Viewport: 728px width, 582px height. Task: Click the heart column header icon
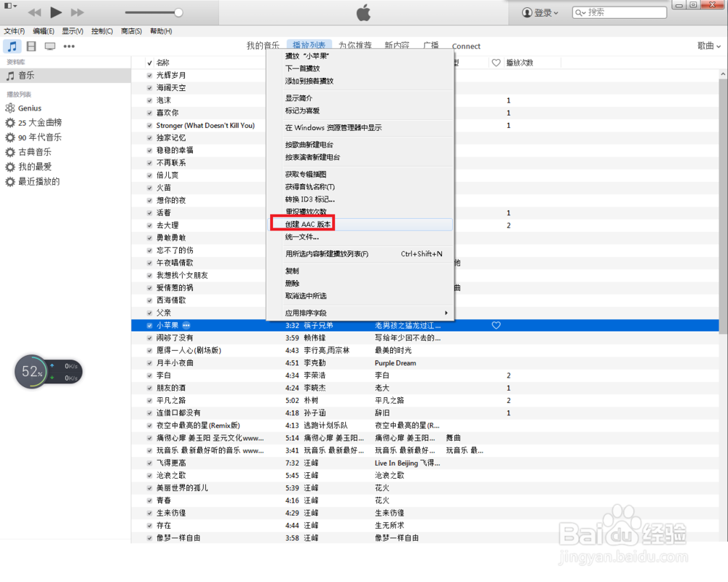[x=496, y=63]
